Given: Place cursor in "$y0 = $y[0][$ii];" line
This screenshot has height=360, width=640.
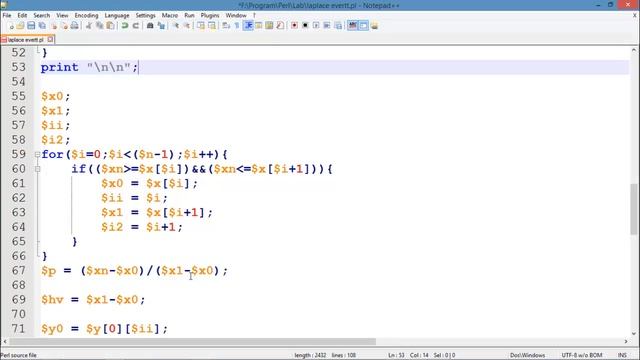Looking at the screenshot, I should [x=104, y=329].
